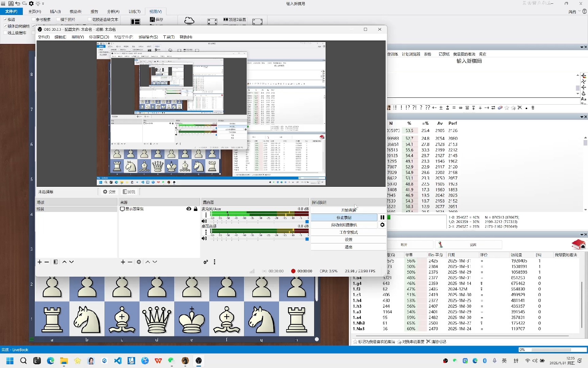This screenshot has width=588, height=368.
Task: Move selected source down with the arrow
Action: [x=155, y=262]
